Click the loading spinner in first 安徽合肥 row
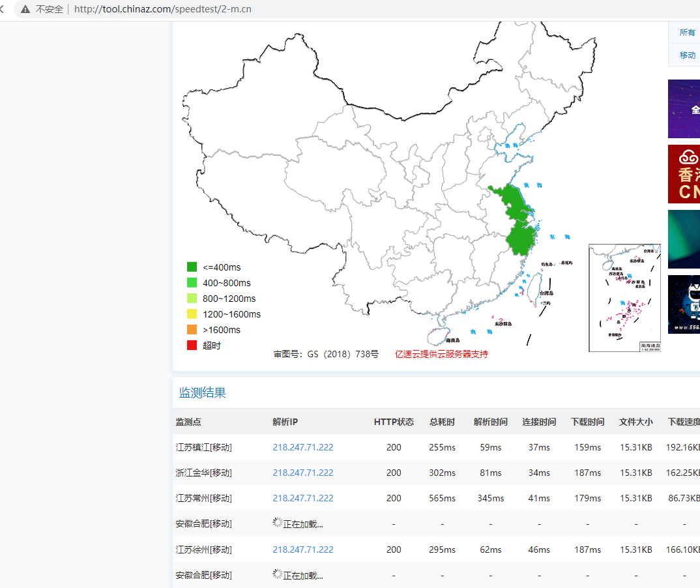This screenshot has height=588, width=700. (278, 522)
